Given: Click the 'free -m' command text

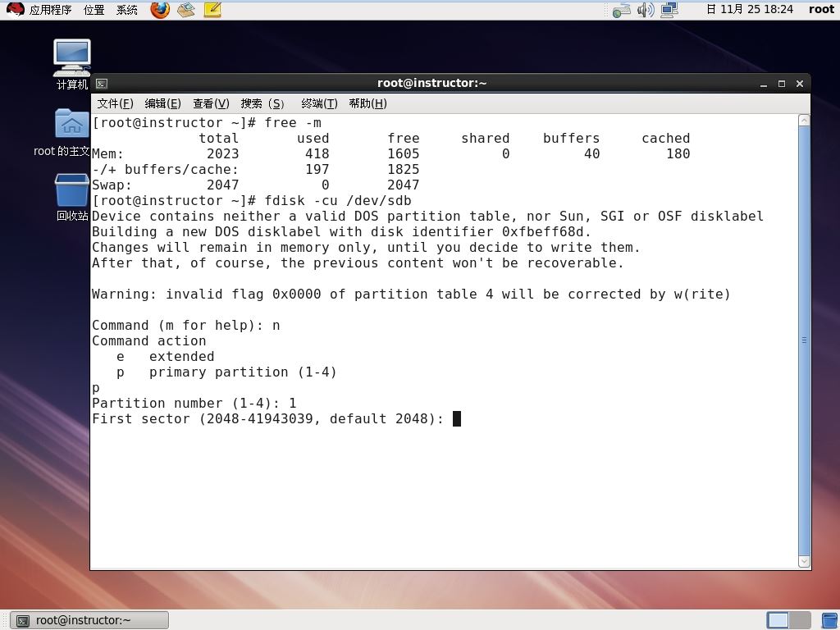Looking at the screenshot, I should (x=293, y=123).
